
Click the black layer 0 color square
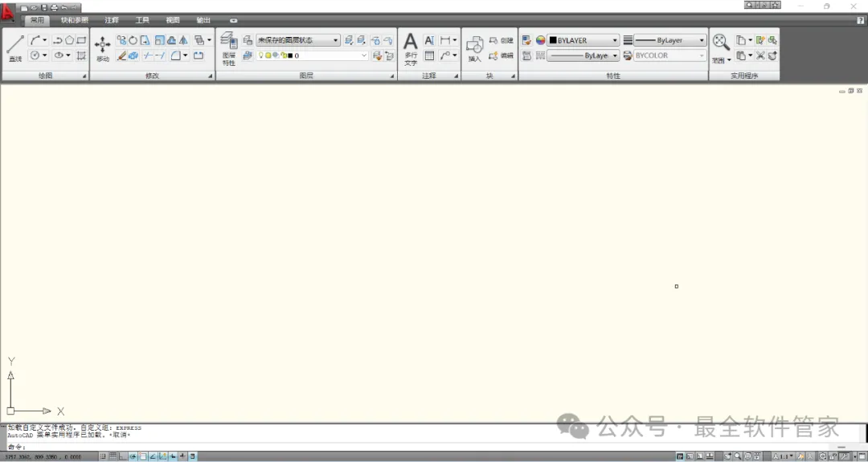click(x=290, y=55)
